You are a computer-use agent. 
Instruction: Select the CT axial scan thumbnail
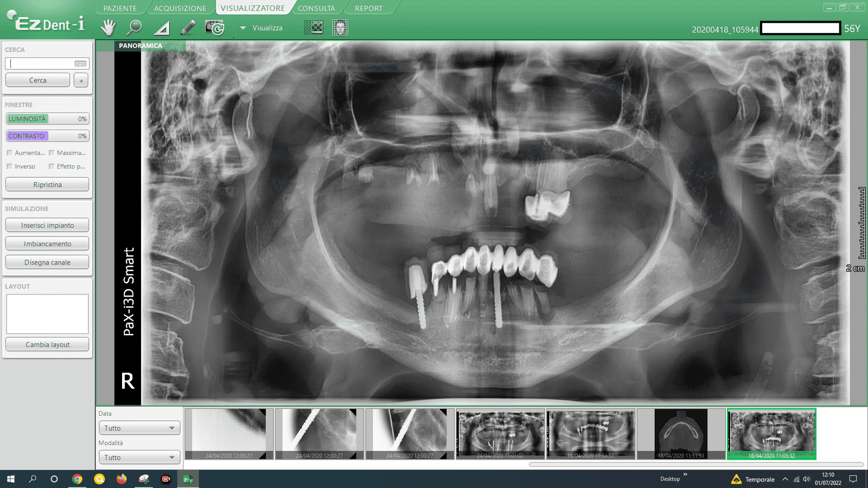click(681, 433)
